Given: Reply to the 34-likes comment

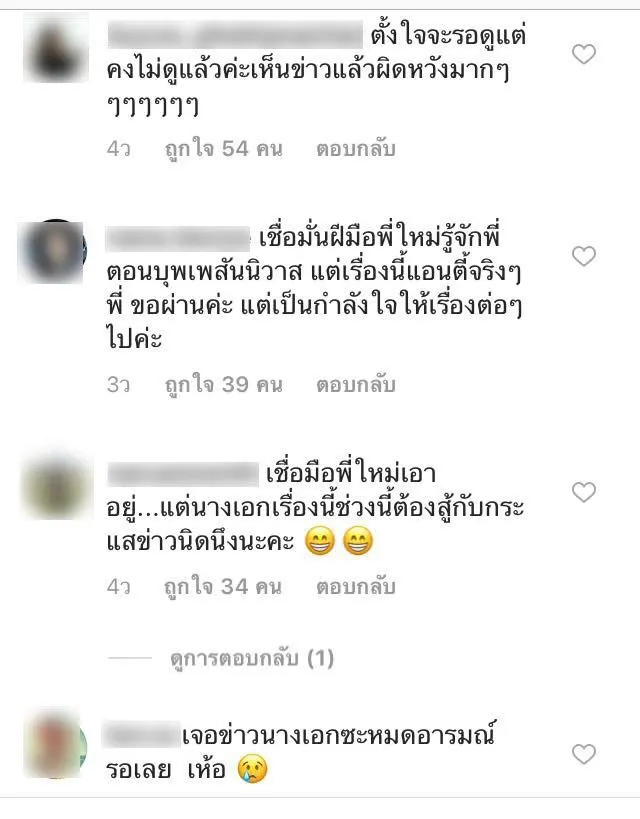Looking at the screenshot, I should pyautogui.click(x=356, y=587).
